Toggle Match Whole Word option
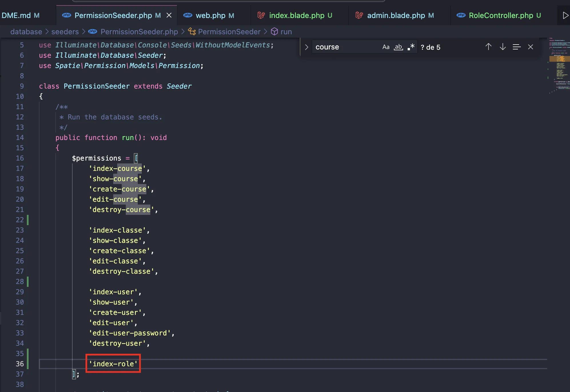 [x=398, y=47]
